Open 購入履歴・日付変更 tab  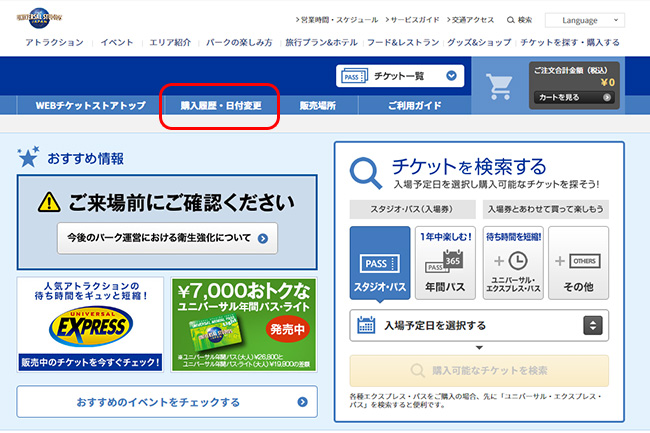221,106
